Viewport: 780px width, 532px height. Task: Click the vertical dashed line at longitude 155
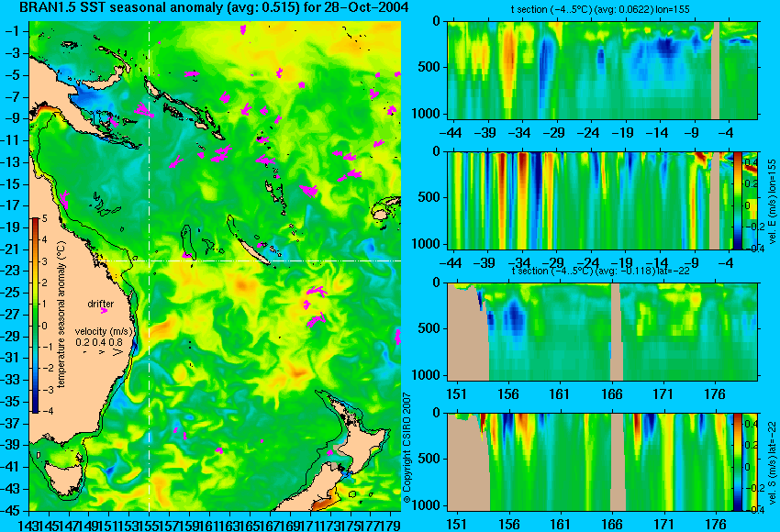coord(150,266)
